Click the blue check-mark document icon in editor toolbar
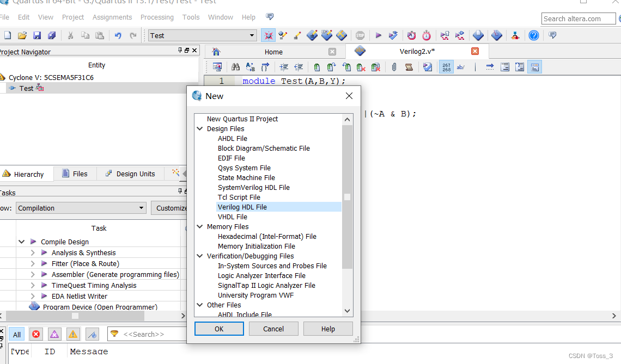The height and width of the screenshot is (364, 621). point(427,67)
